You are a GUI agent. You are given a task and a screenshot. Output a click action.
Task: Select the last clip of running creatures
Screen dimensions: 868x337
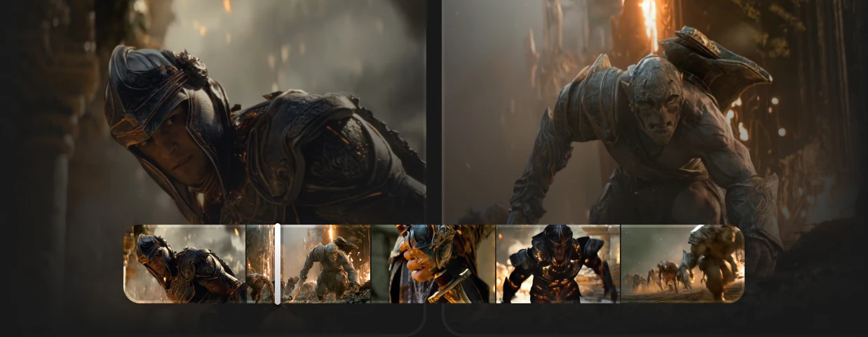[x=683, y=264]
